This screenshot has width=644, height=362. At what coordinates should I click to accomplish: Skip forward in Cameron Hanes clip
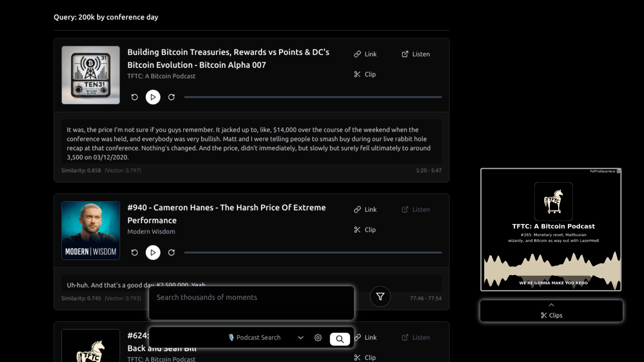171,252
